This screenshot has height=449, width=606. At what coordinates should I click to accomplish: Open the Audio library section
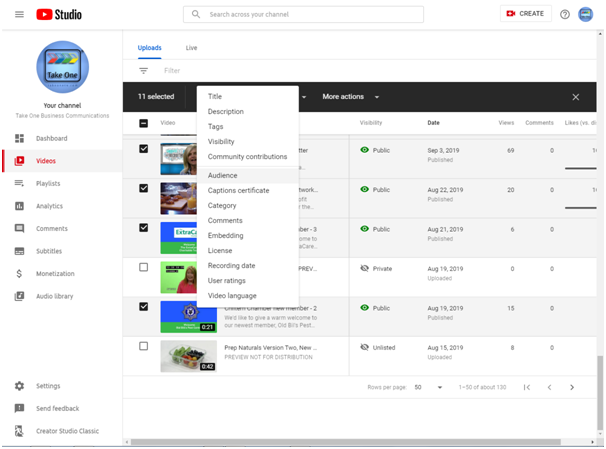55,296
